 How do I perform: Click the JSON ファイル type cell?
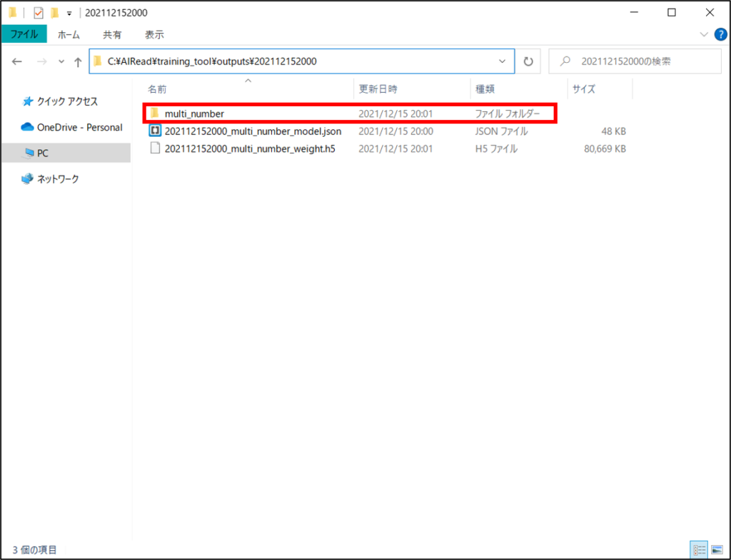pos(502,131)
